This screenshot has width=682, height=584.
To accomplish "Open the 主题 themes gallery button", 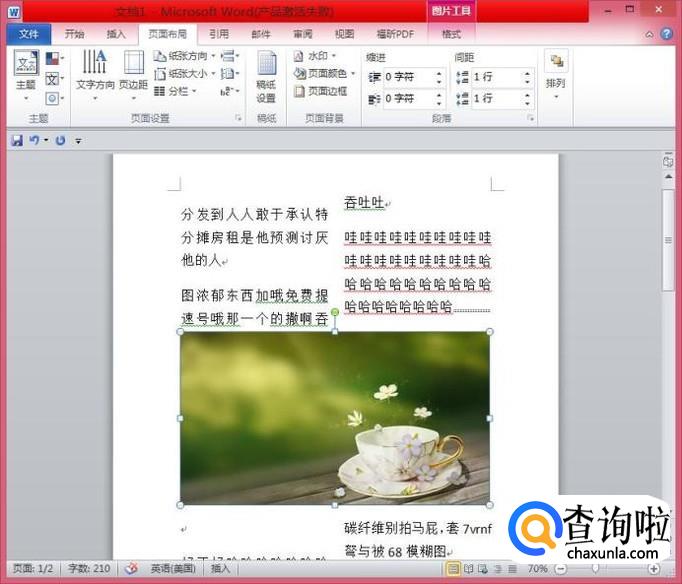I will coord(26,75).
